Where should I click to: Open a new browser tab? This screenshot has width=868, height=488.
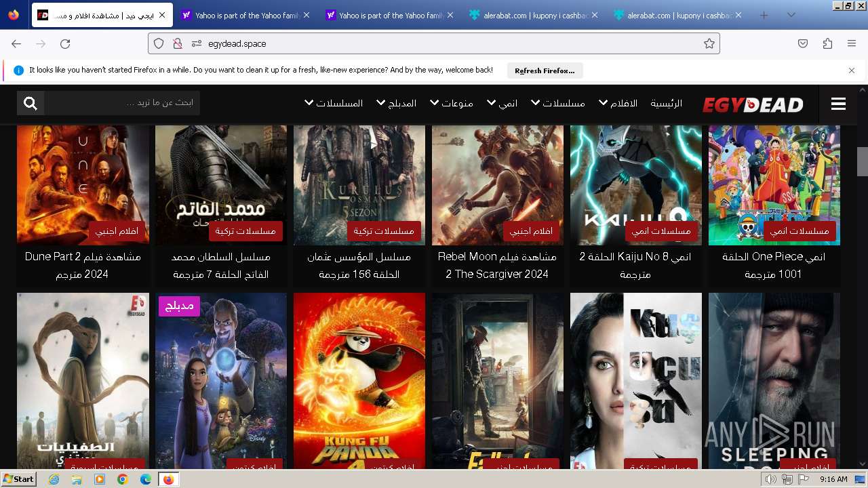pyautogui.click(x=764, y=15)
